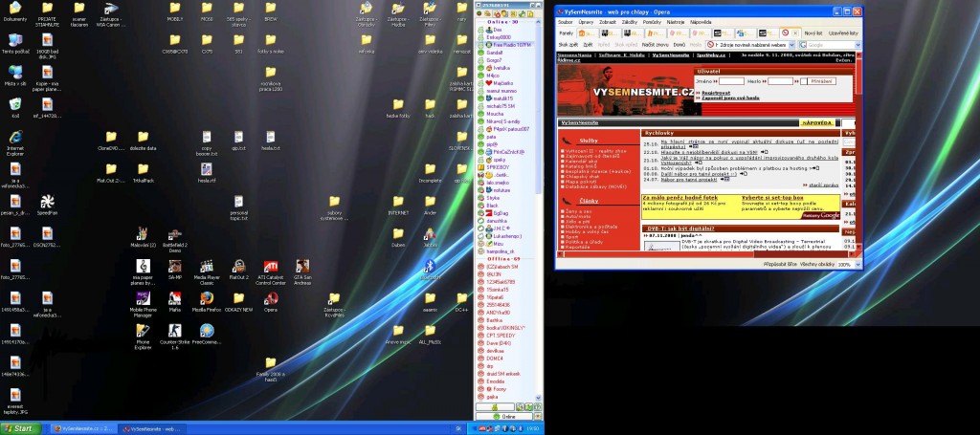The image size is (980, 435).
Task: Open the DC++ desktop folder
Action: coord(461,301)
